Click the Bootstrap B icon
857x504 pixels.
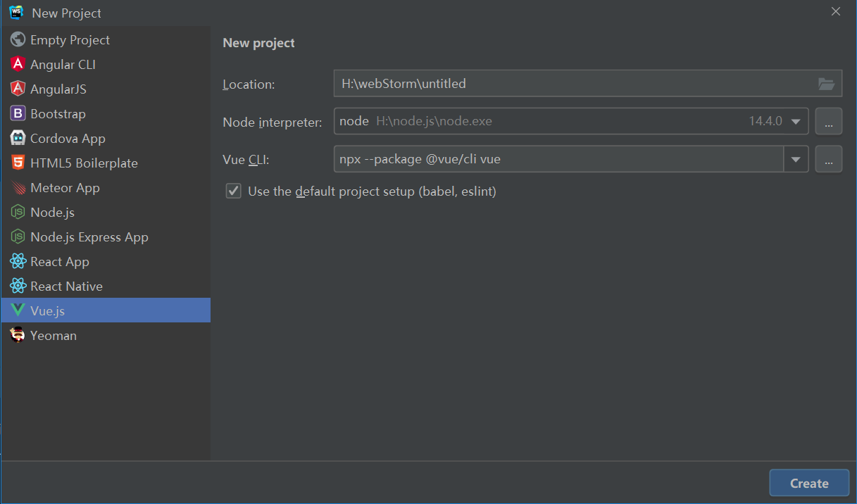point(18,114)
